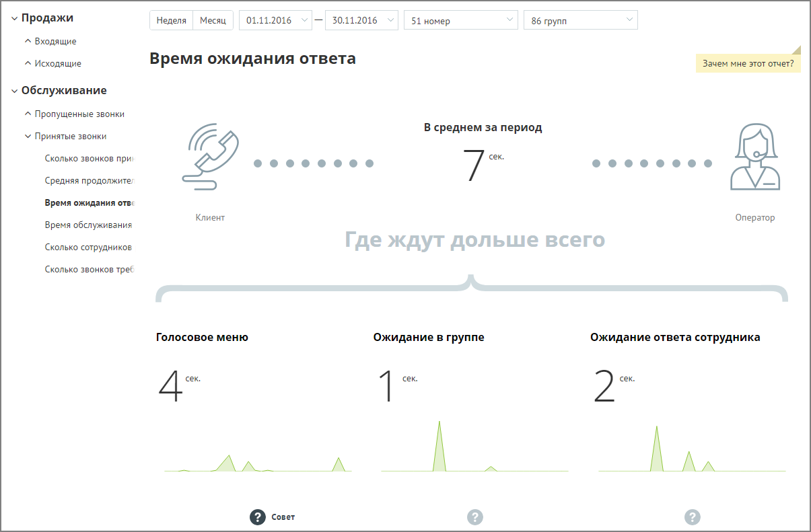Click the Ожидание в группе heading
This screenshot has height=532, width=811.
[429, 338]
